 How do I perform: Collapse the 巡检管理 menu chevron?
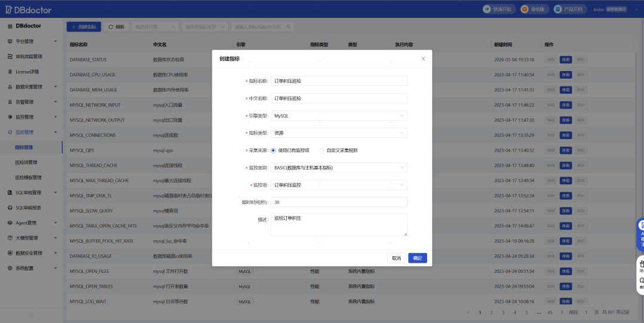point(55,132)
